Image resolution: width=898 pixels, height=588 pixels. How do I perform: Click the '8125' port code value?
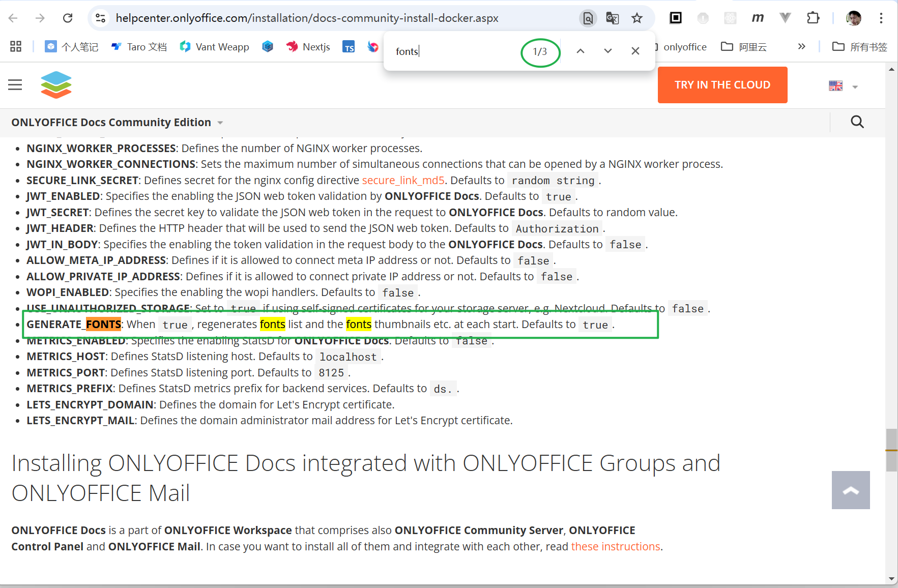(x=331, y=373)
